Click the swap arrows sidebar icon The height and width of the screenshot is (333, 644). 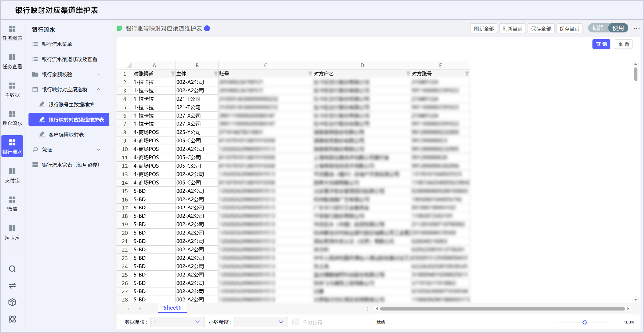coord(12,285)
